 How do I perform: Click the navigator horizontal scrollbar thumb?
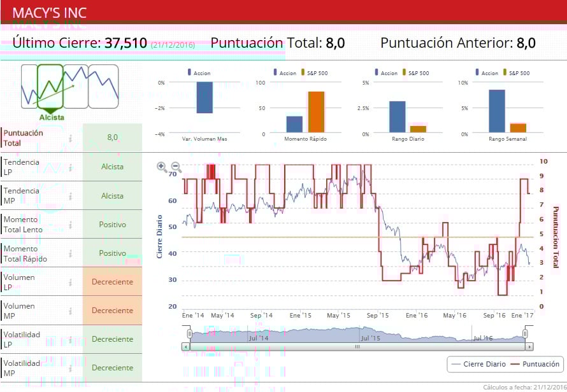coord(357,347)
